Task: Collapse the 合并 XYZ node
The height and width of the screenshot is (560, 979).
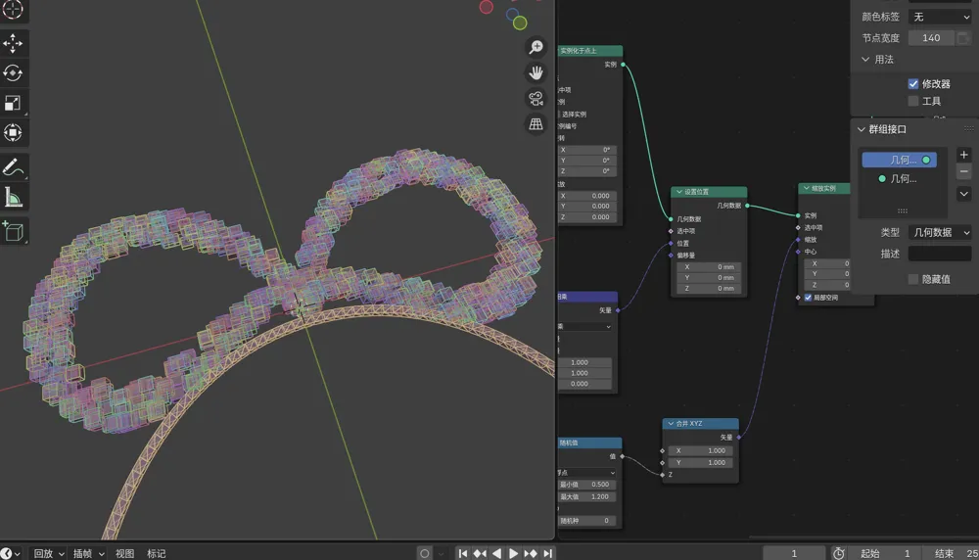Action: (671, 423)
